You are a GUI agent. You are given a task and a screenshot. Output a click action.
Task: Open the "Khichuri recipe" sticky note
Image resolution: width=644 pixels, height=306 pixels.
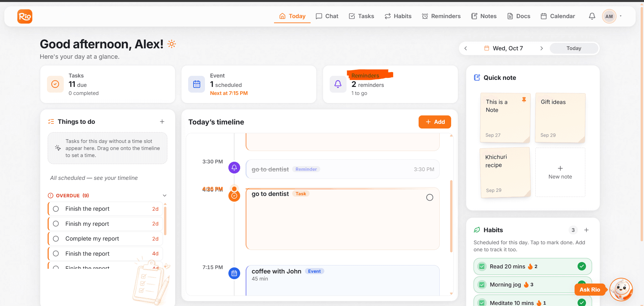tap(505, 172)
